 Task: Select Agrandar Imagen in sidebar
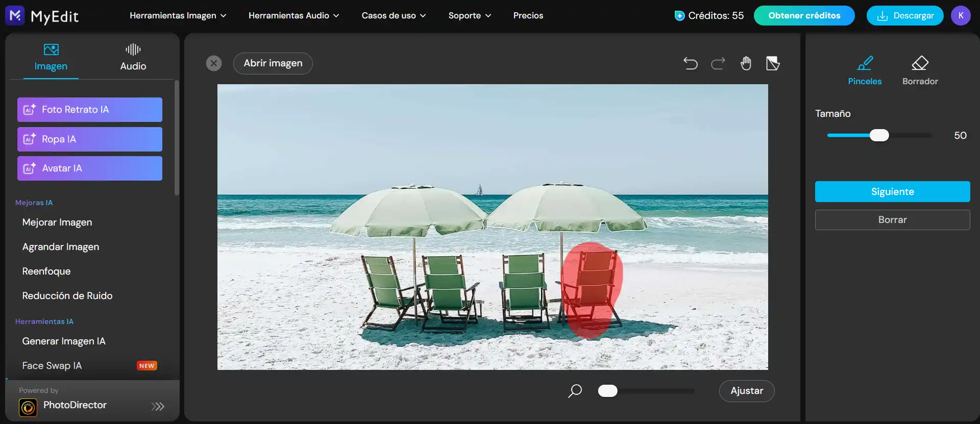coord(61,247)
